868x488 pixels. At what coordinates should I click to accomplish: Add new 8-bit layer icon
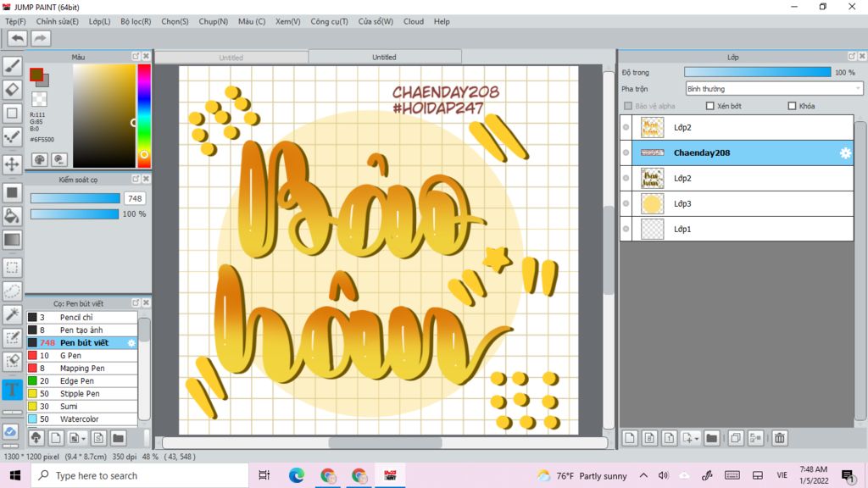650,438
